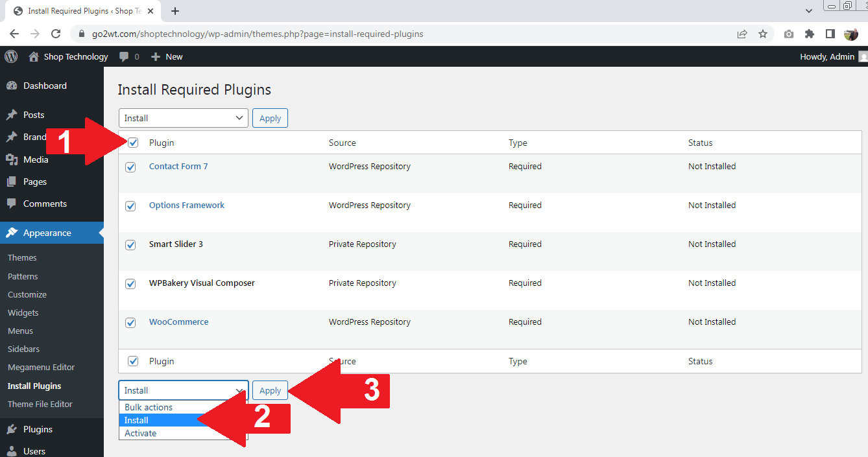Open Shop Technology site home link

pyautogui.click(x=68, y=56)
